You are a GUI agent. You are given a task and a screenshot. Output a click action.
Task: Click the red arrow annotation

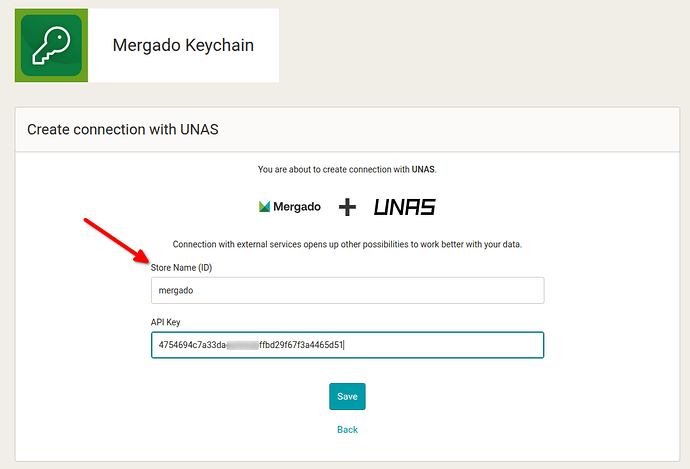(115, 240)
